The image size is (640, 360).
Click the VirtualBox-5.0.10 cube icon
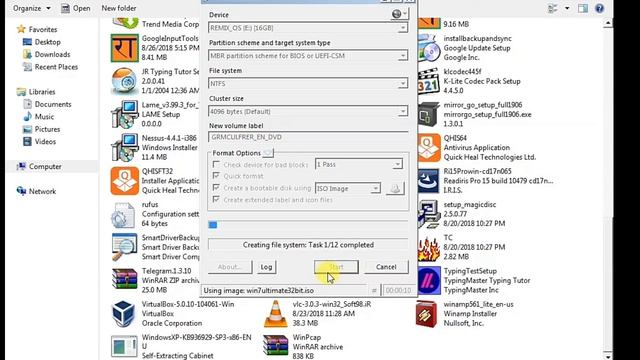[124, 313]
